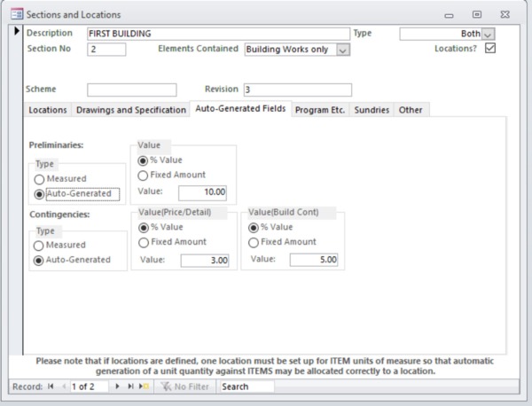Viewport: 532px width, 406px height.
Task: Open the Drawings and Specification tab
Action: click(x=131, y=110)
